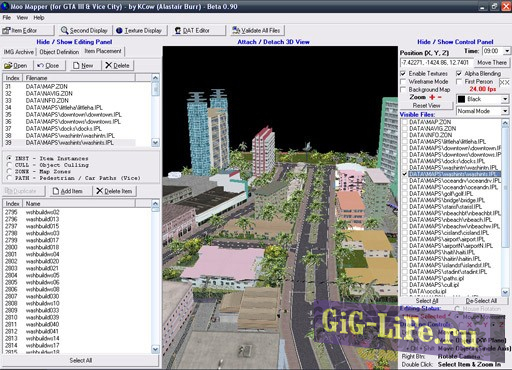Click the Position X, Y, Z field
The image size is (512, 370).
[x=436, y=63]
